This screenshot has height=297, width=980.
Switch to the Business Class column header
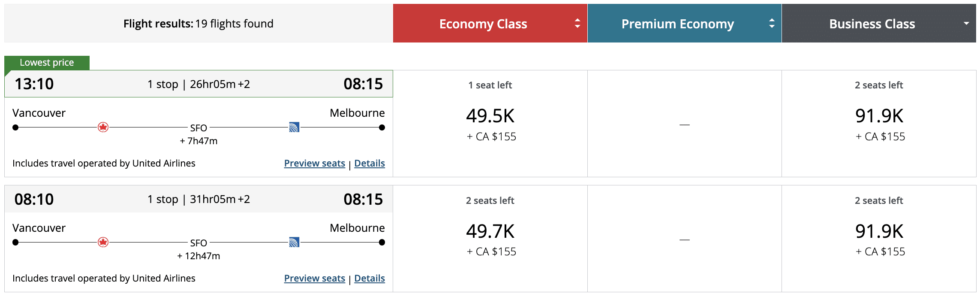pyautogui.click(x=871, y=24)
